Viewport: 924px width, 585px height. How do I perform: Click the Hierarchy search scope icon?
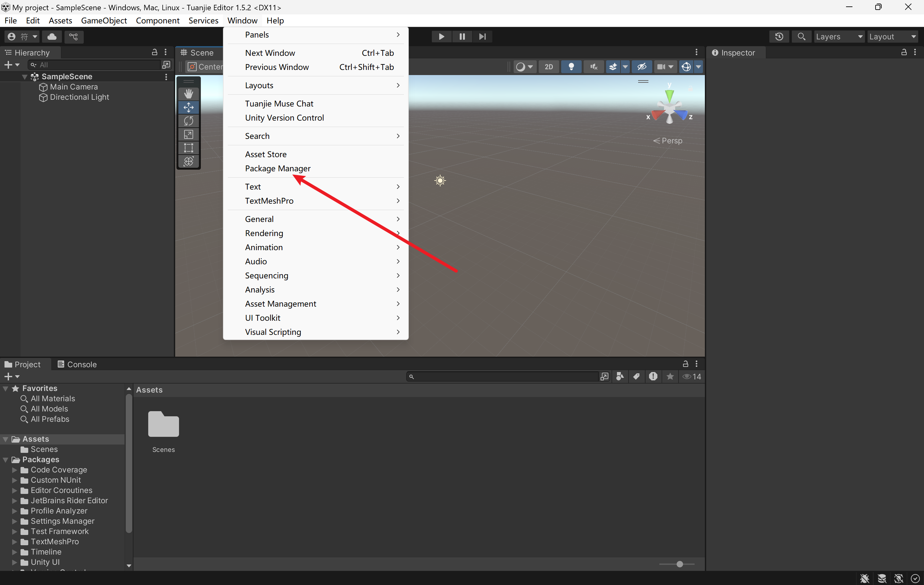click(x=166, y=64)
